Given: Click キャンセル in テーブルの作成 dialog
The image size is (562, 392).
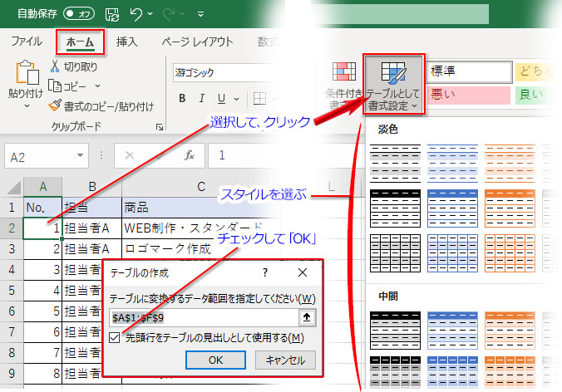Looking at the screenshot, I should pos(285,360).
